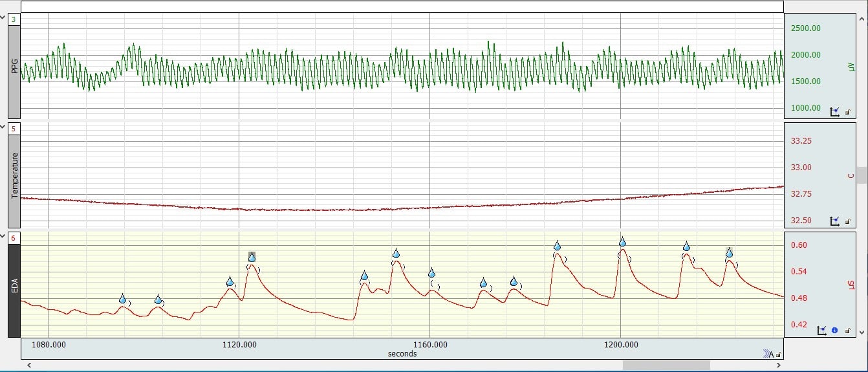This screenshot has width=868, height=372.
Task: Toggle the horizontal time axis lock
Action: tap(778, 355)
